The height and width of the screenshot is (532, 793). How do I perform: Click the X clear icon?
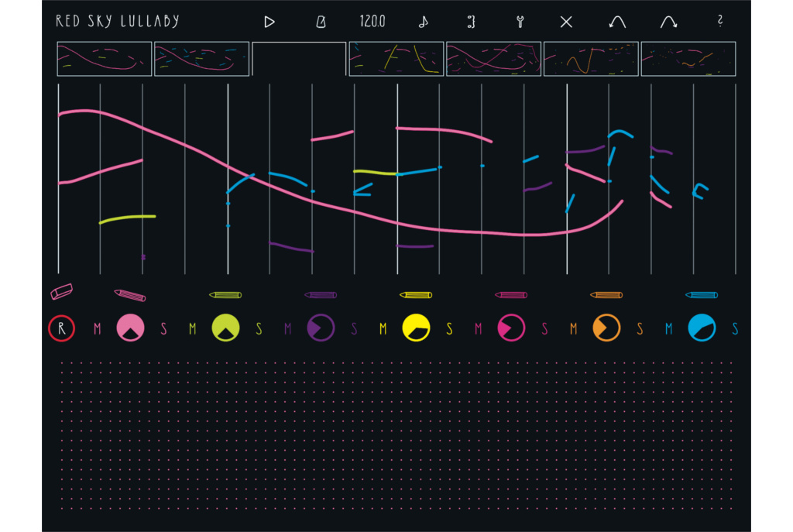[566, 22]
